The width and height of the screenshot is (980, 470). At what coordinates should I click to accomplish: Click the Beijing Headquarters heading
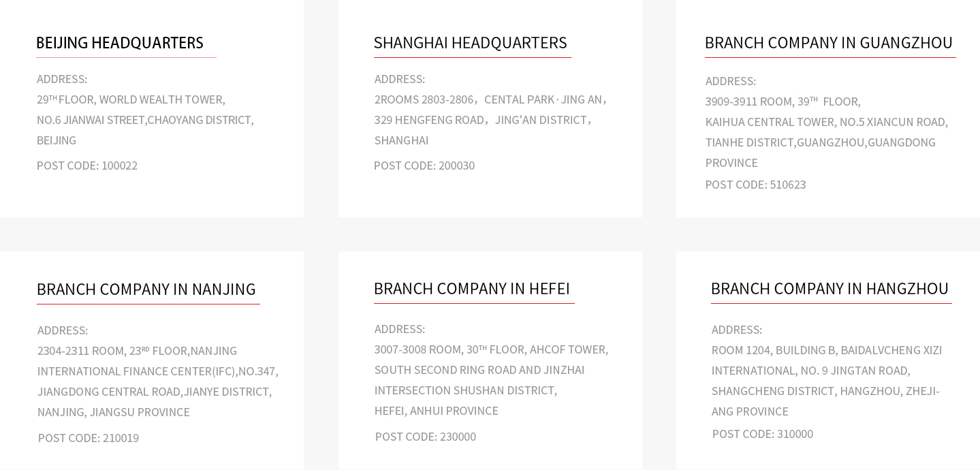click(120, 42)
